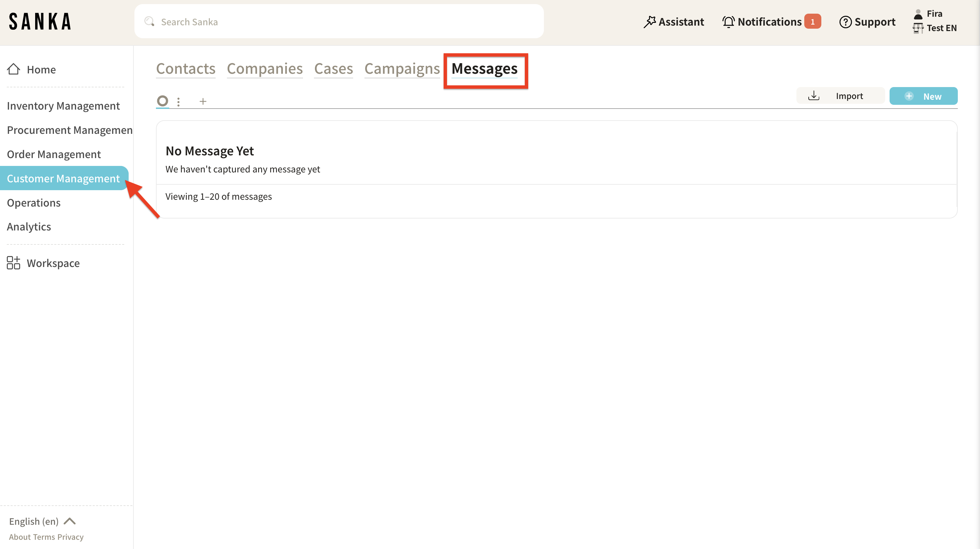The height and width of the screenshot is (549, 980).
Task: Select the circle view tab
Action: tap(162, 101)
